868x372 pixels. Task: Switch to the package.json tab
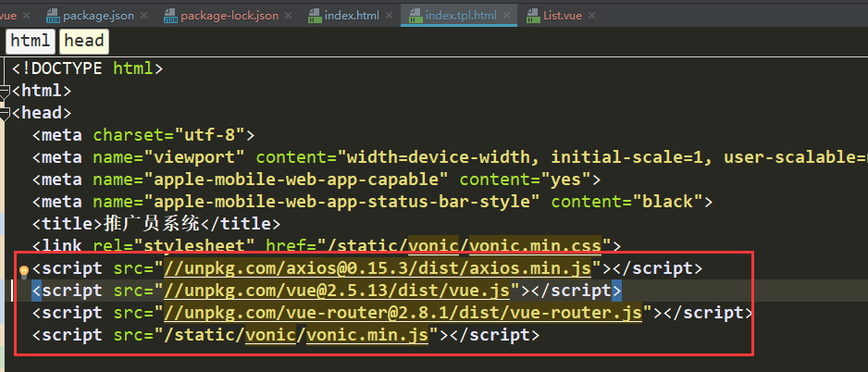tap(98, 16)
